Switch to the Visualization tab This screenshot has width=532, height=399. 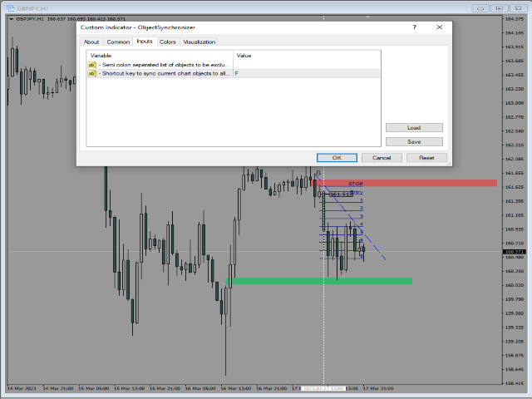[199, 42]
